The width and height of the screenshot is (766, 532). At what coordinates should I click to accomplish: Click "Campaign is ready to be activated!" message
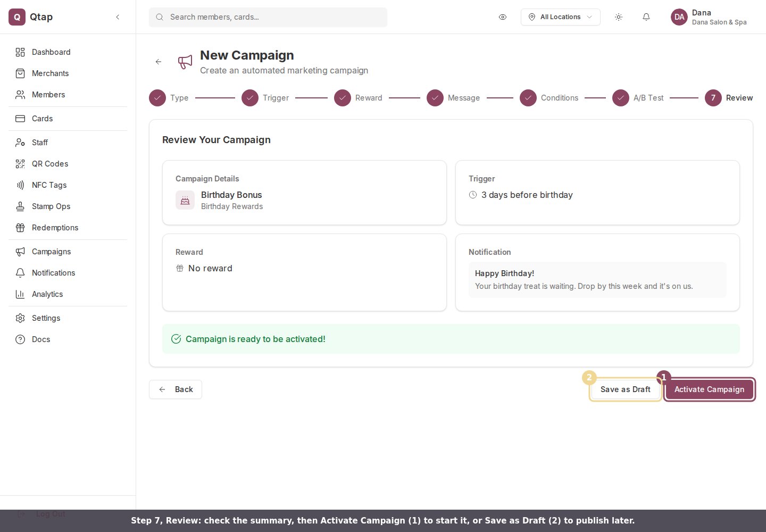pyautogui.click(x=255, y=339)
